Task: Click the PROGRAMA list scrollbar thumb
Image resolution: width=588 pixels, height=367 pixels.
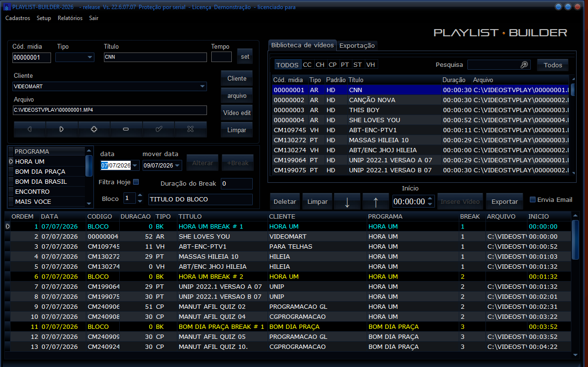Action: (89, 166)
